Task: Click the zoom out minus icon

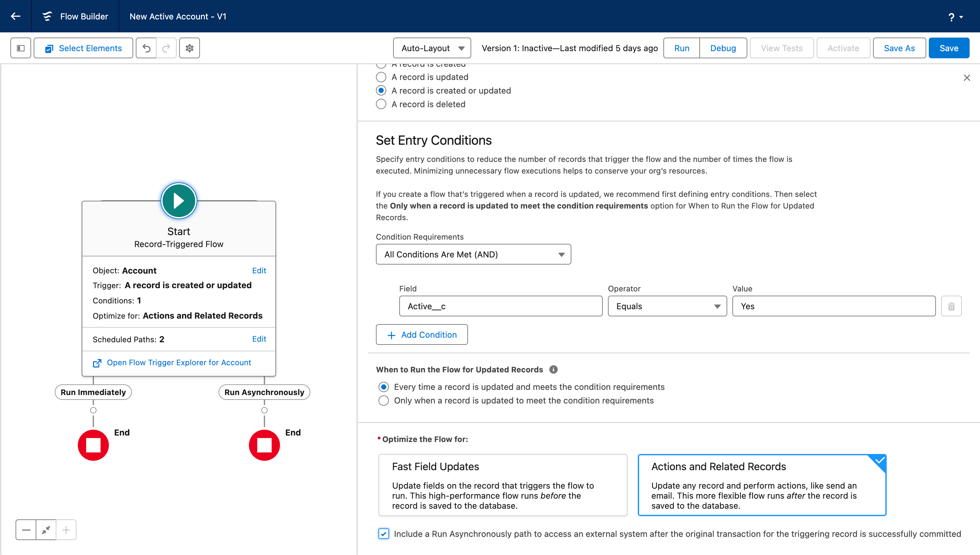Action: coord(26,530)
